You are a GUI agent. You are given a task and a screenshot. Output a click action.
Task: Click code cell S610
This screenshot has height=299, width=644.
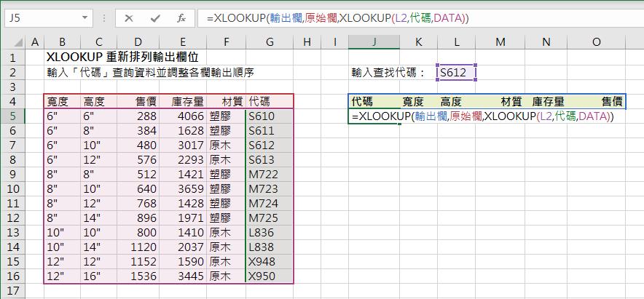click(270, 116)
